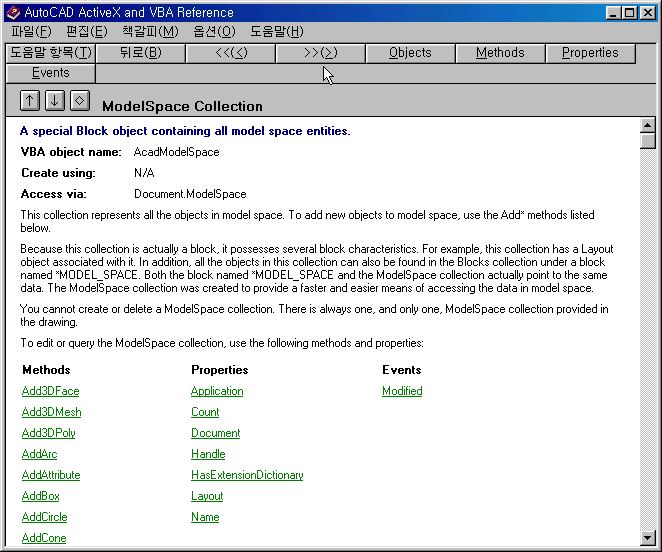Click the ModelSpace Collection heading
Screen dimensions: 662x552
182,106
